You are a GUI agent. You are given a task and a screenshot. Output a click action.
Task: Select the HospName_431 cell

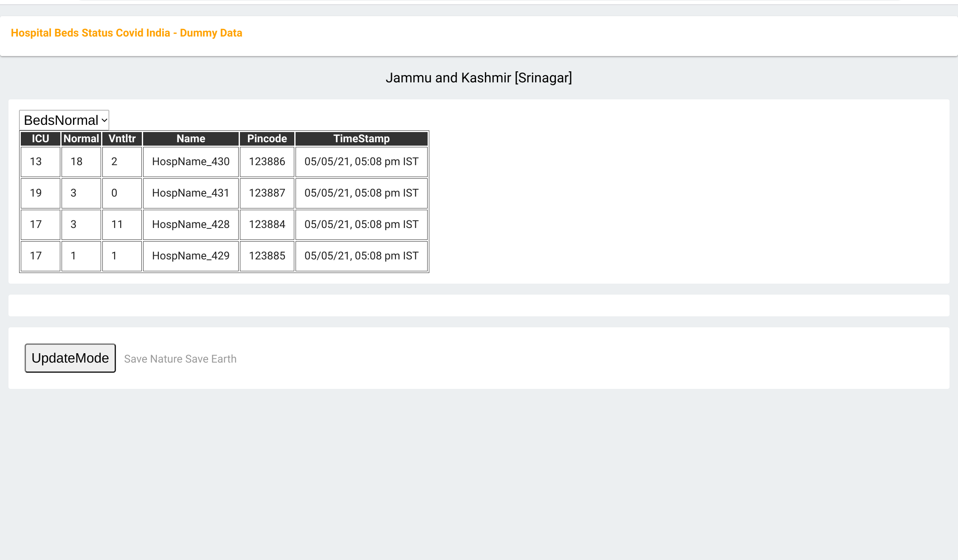191,193
